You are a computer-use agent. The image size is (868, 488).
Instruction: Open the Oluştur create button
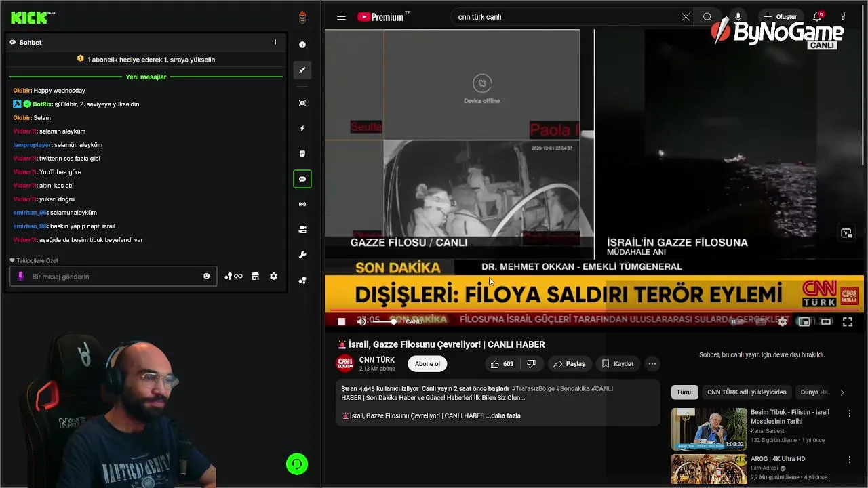click(x=781, y=17)
